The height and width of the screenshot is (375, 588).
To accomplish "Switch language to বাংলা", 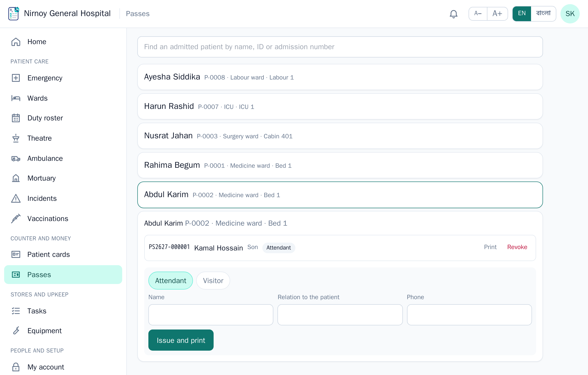I will point(543,14).
